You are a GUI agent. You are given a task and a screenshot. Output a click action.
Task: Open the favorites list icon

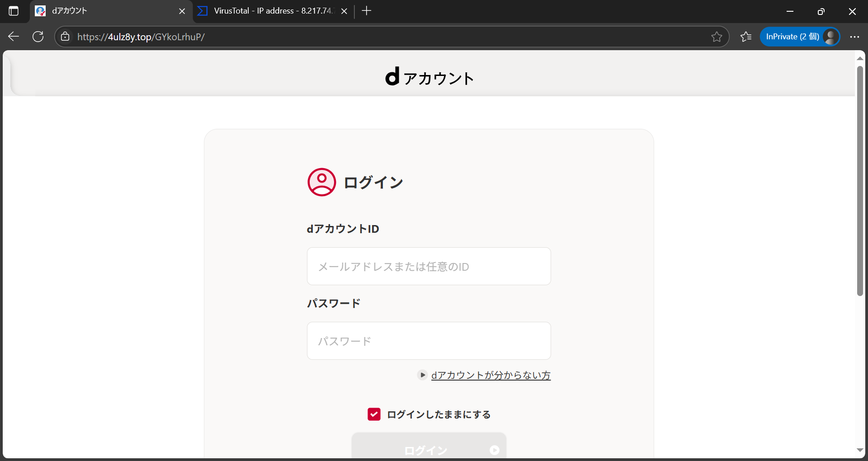pyautogui.click(x=746, y=37)
